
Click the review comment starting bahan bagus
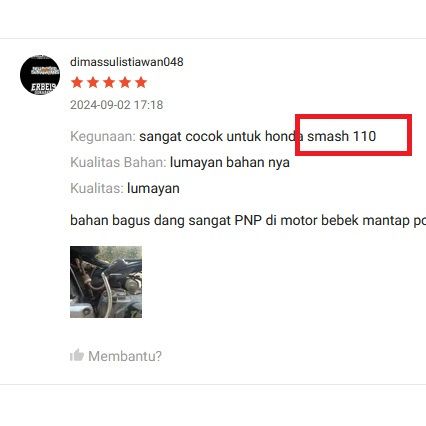tap(248, 220)
